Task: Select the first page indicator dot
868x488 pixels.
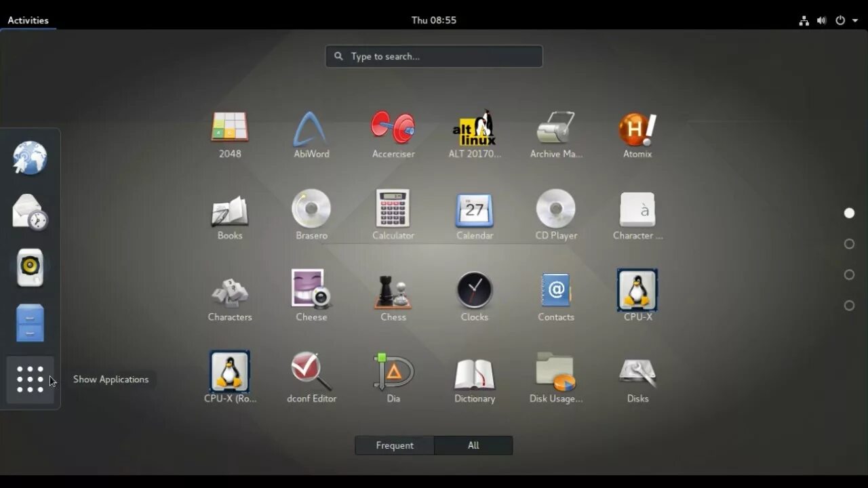Action: click(x=849, y=213)
